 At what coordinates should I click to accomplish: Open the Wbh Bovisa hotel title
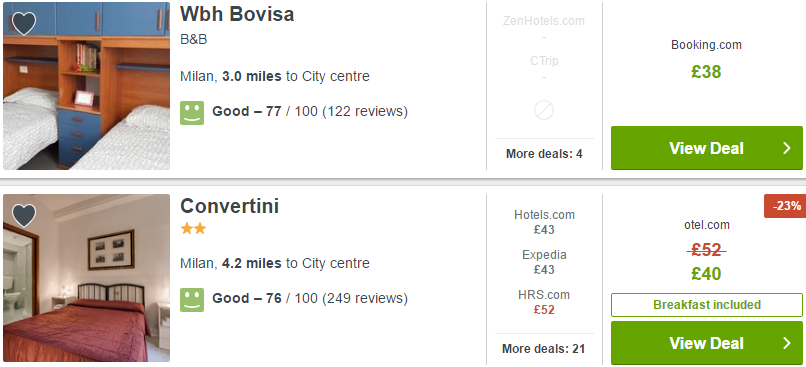click(237, 14)
